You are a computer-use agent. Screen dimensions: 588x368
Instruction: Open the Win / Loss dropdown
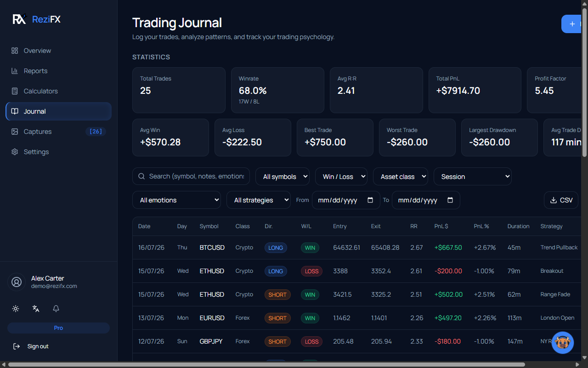(341, 177)
